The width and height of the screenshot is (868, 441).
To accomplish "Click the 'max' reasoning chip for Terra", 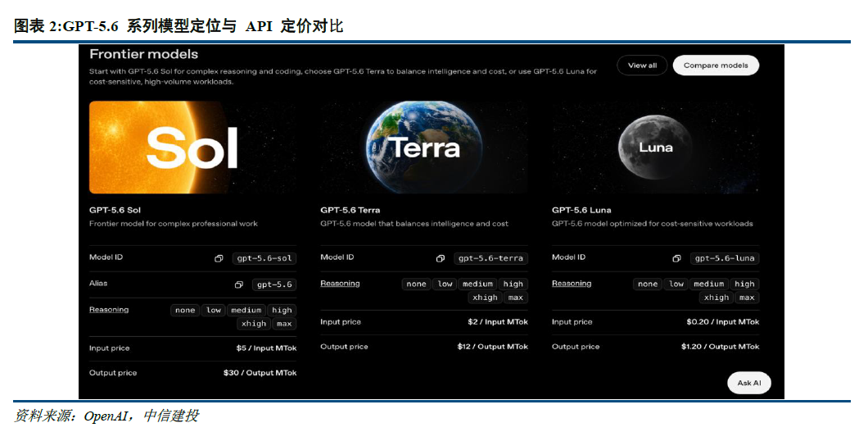I will [x=515, y=298].
